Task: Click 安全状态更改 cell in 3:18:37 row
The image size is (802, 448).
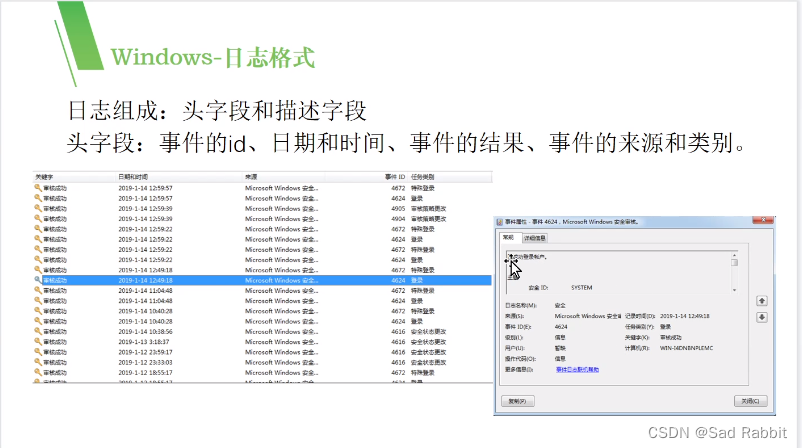Action: (x=429, y=342)
